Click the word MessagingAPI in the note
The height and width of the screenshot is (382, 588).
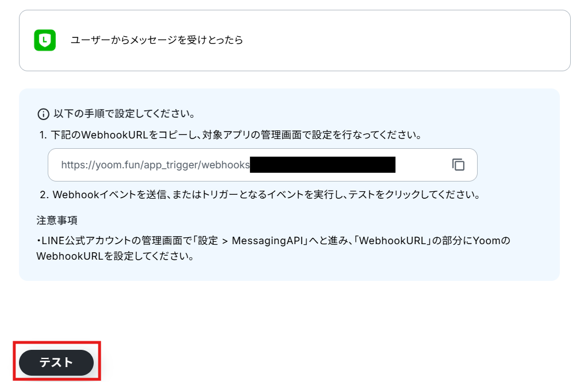pyautogui.click(x=267, y=241)
